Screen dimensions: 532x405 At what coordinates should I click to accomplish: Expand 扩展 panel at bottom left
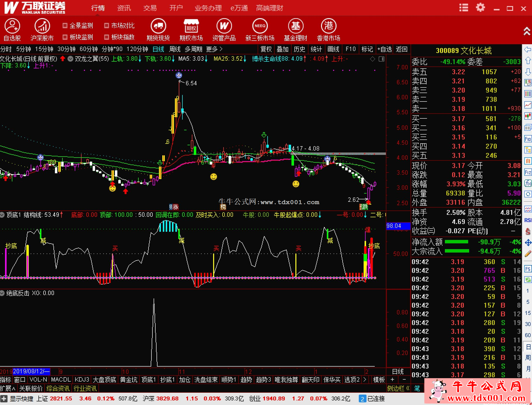8,389
